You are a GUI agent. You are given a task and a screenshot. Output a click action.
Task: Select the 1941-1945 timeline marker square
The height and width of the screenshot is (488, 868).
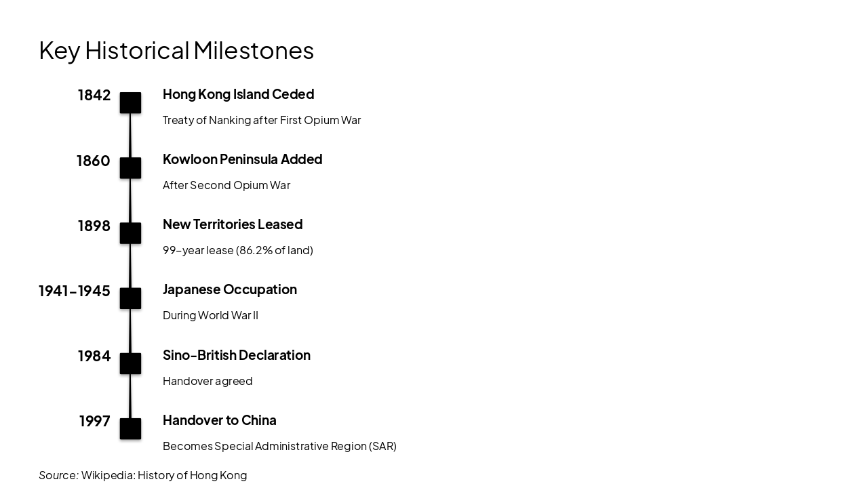(x=130, y=298)
